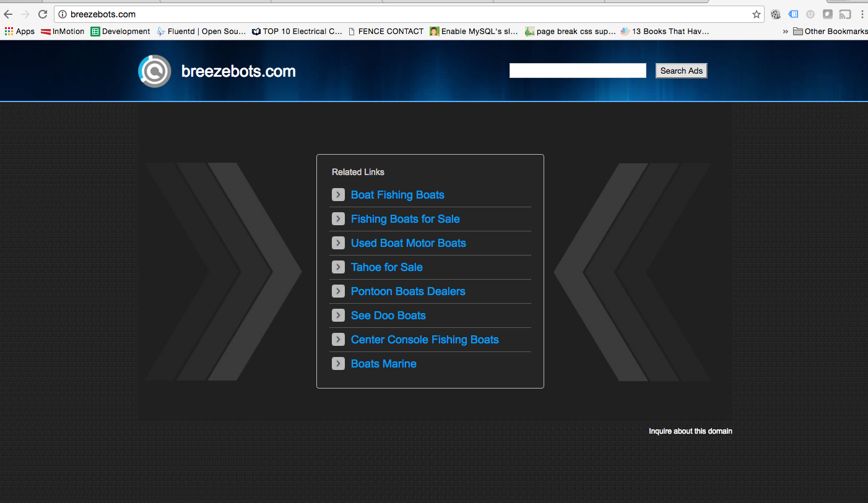Open the Development bookmark
Viewport: 868px width, 503px height.
click(120, 32)
